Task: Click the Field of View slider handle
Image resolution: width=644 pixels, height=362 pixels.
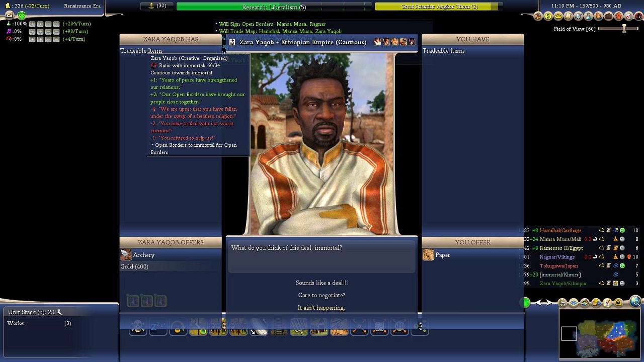Action: coord(624,29)
